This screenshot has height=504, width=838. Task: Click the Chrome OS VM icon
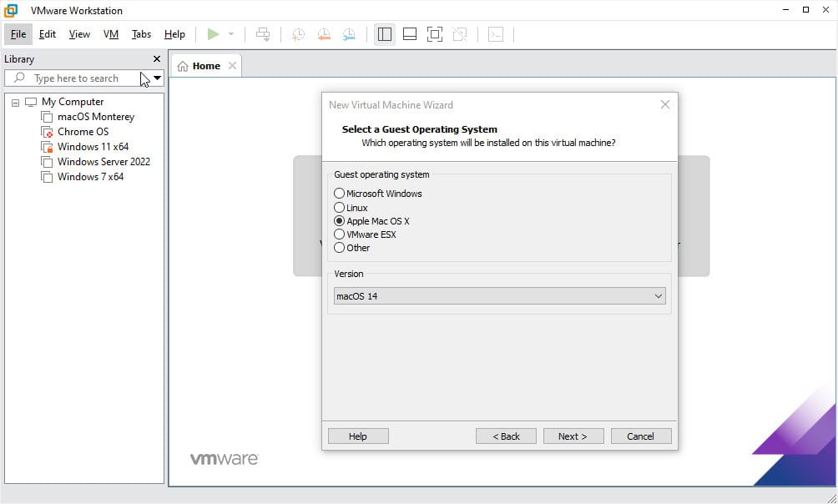47,132
